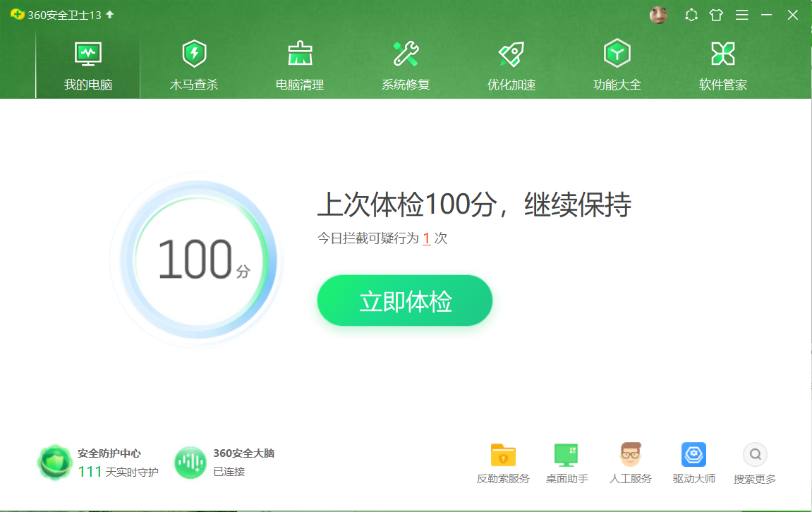Click the 100分 score circle
This screenshot has width=812, height=512.
198,260
